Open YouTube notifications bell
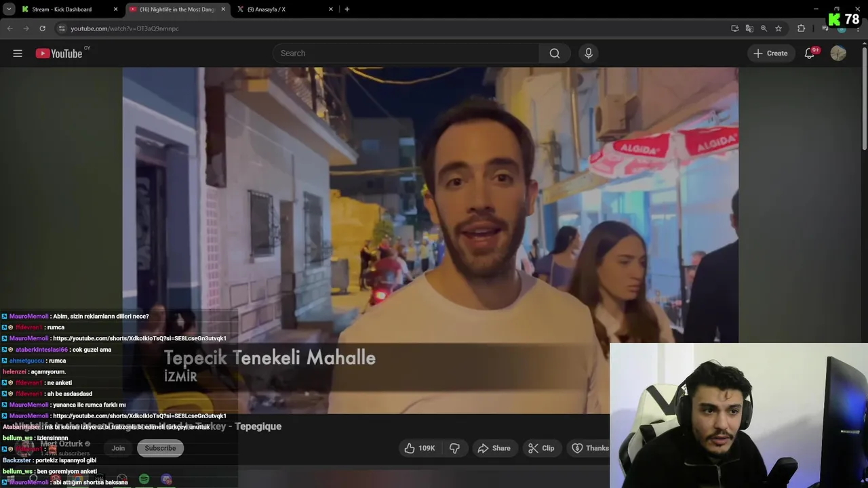 coord(809,54)
